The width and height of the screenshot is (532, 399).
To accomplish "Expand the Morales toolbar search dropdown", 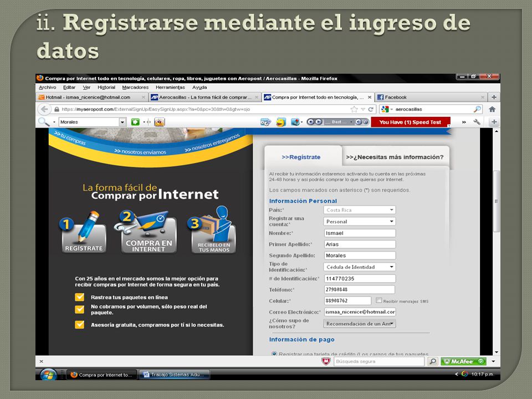I will coord(122,122).
